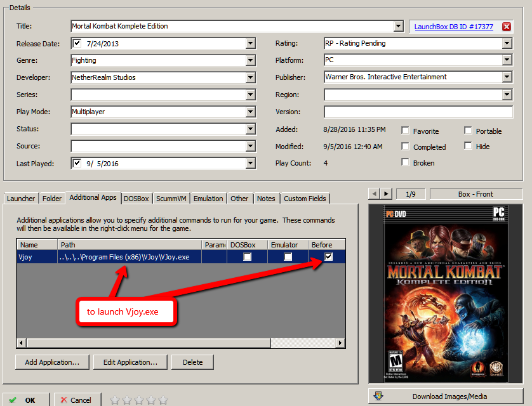
Task: Rate the game one star
Action: [x=115, y=400]
